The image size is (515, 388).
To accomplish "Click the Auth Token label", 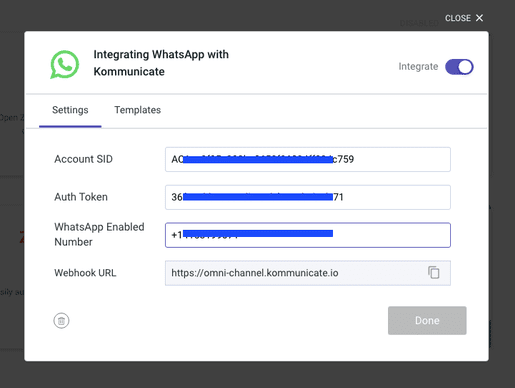I will point(81,197).
